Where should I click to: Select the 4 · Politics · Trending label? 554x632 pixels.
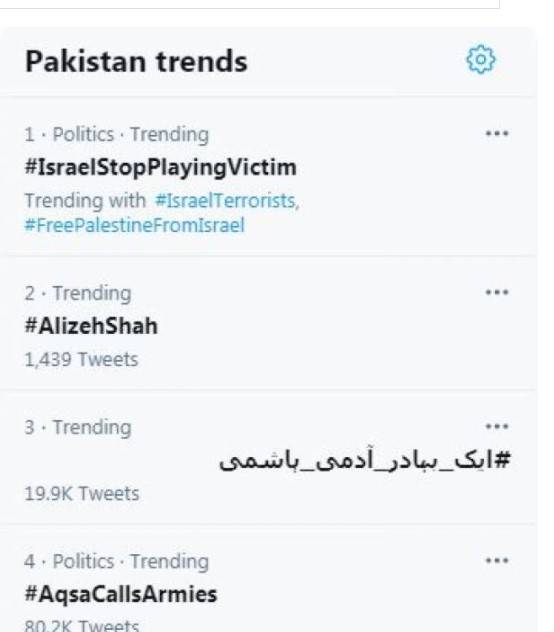click(x=117, y=561)
